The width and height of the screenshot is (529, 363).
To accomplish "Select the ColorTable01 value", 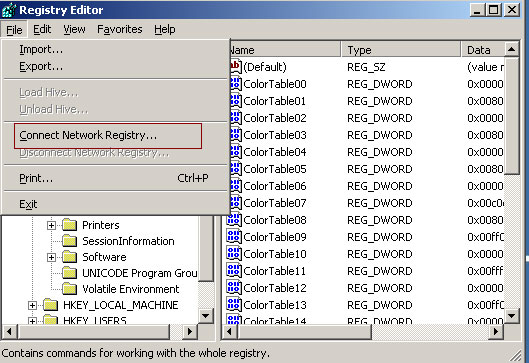I will (275, 101).
